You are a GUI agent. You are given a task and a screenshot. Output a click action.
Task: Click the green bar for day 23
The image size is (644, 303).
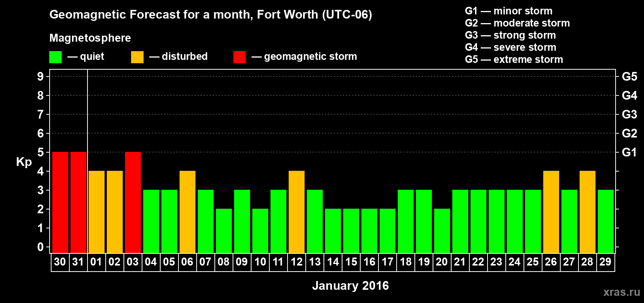(497, 222)
